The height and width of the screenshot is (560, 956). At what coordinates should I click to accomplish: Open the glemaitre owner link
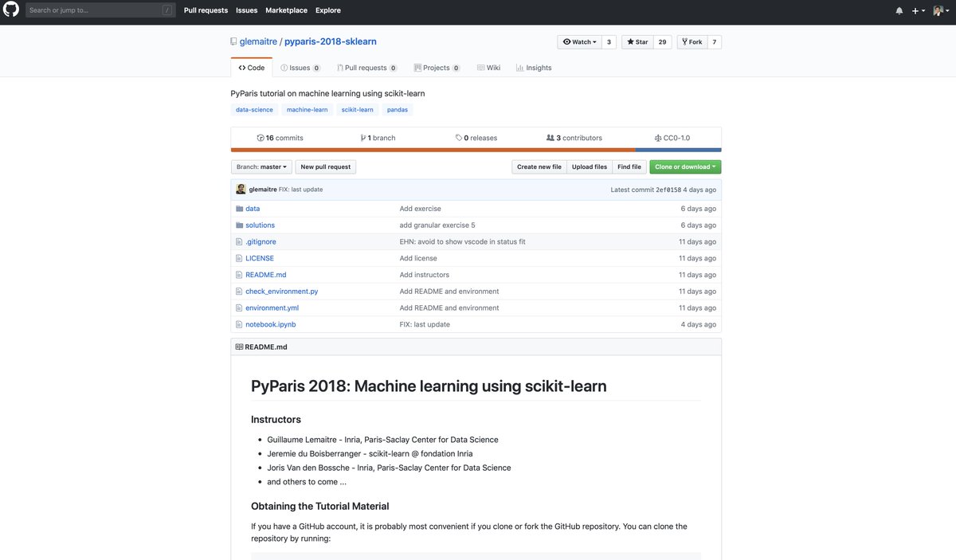(258, 41)
